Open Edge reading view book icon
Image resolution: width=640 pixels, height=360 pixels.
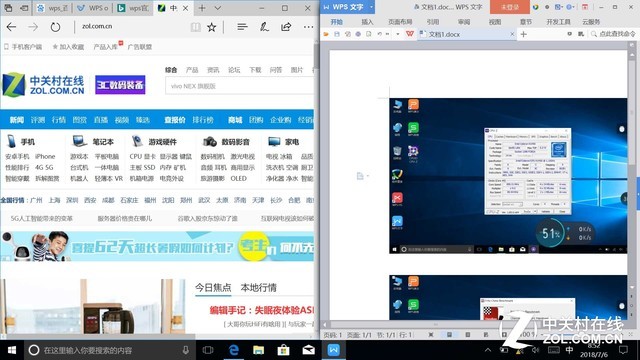pyautogui.click(x=196, y=27)
